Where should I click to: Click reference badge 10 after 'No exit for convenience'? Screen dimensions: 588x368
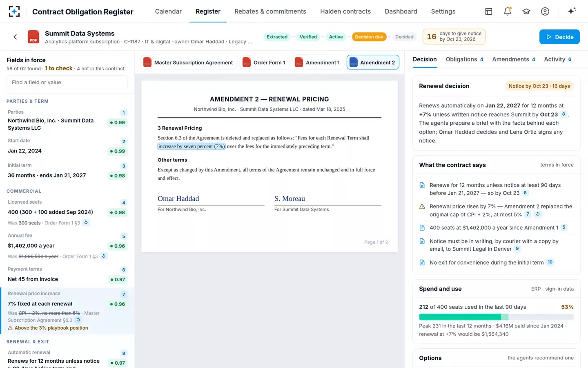click(x=550, y=262)
